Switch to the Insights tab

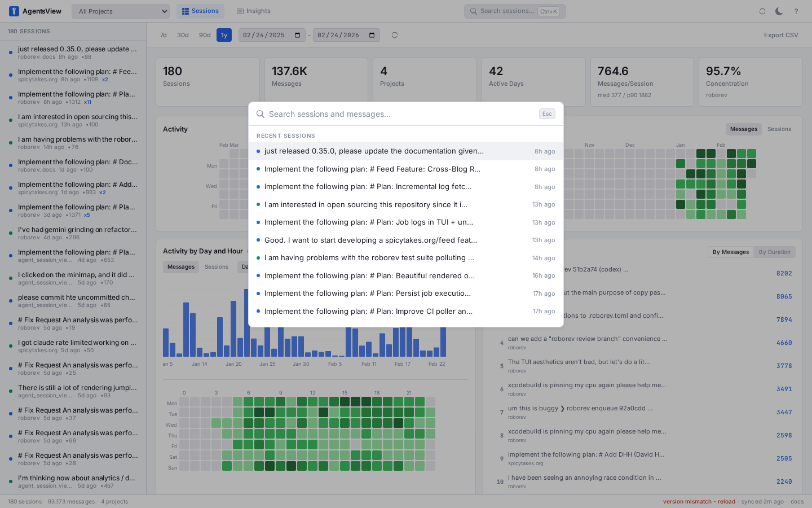tap(254, 11)
